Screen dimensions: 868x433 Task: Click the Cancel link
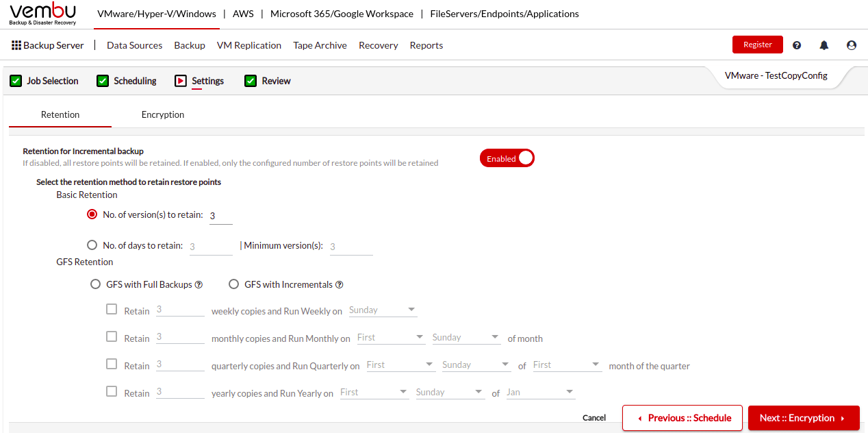pos(594,418)
